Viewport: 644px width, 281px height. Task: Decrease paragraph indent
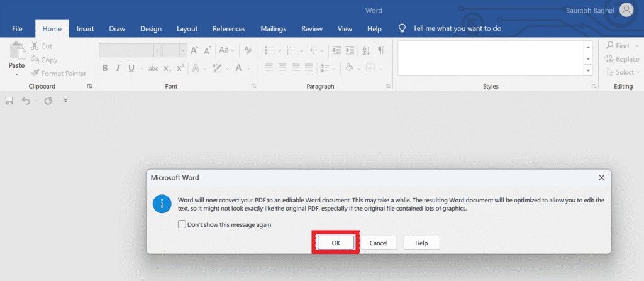(x=336, y=50)
